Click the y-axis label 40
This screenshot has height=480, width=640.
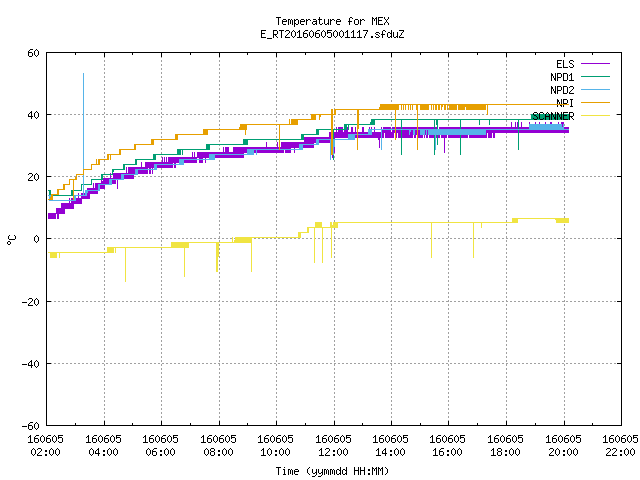(33, 116)
